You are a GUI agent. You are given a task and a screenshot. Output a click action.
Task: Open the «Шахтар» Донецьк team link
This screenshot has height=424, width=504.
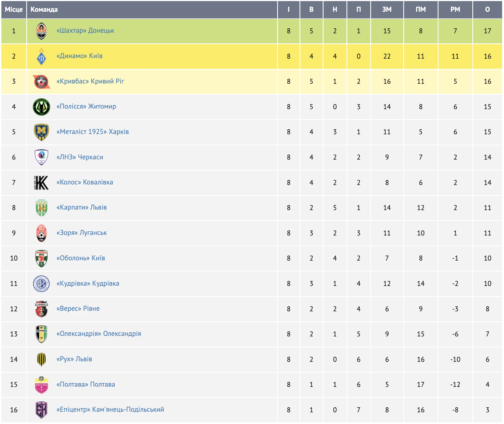[85, 31]
